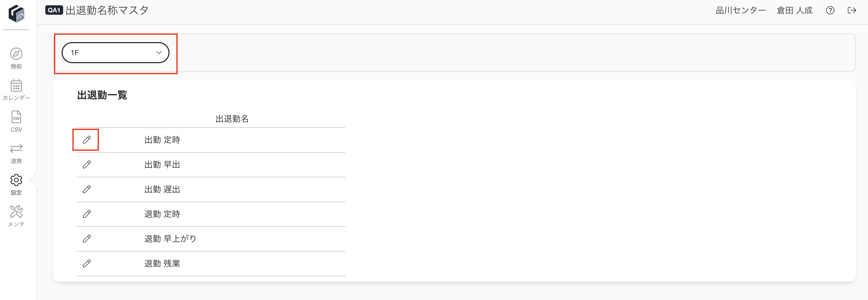The height and width of the screenshot is (300, 868).
Task: Open the 連携 arrows icon
Action: (x=16, y=148)
